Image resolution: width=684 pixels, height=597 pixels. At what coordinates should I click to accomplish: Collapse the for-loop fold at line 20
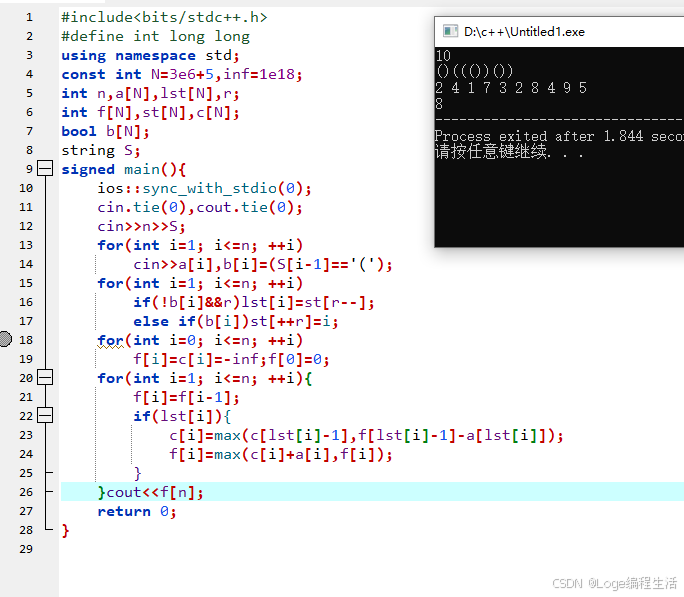45,377
